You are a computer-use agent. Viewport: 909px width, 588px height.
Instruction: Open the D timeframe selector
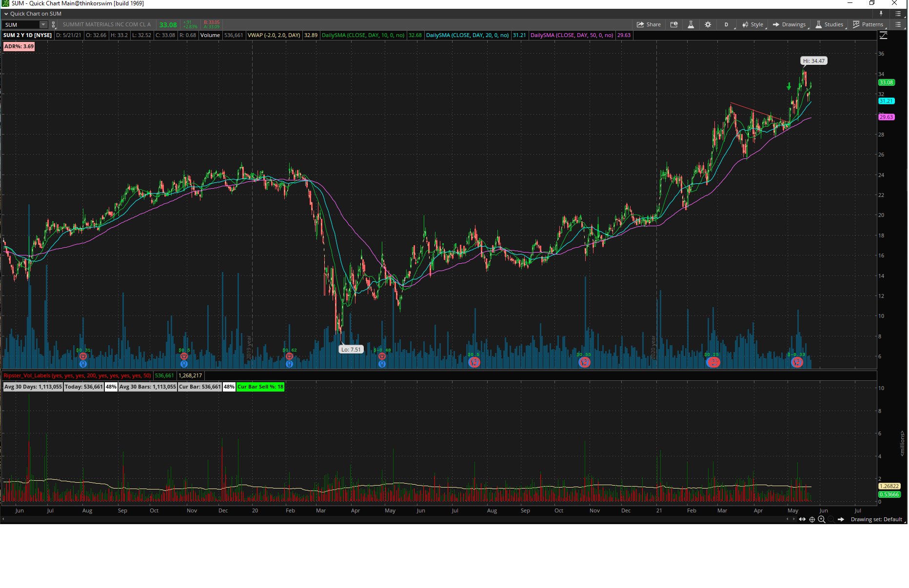726,24
